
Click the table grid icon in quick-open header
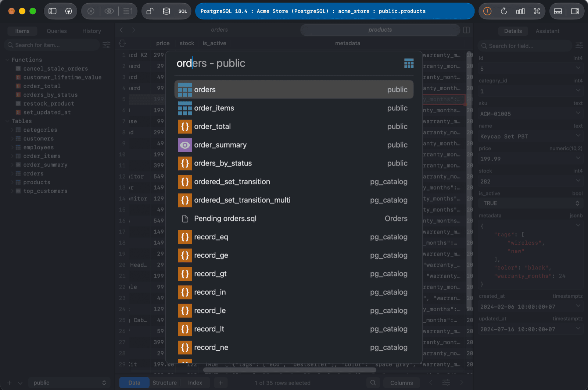tap(409, 63)
